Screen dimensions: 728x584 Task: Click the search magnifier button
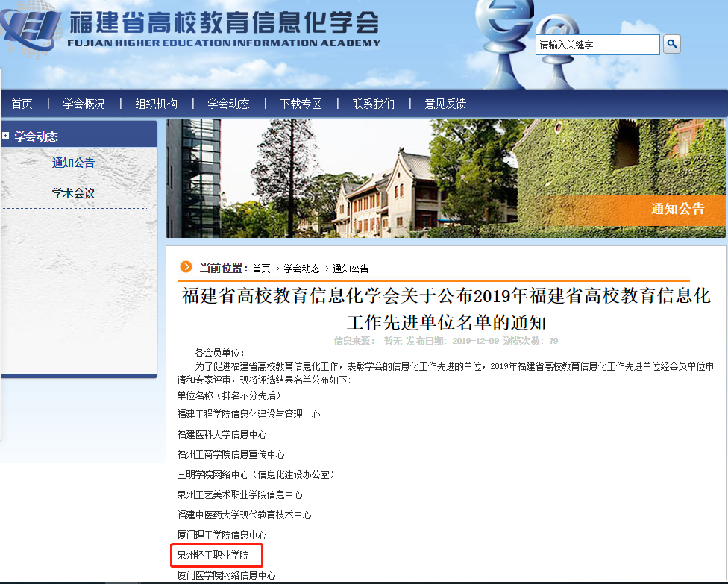(671, 44)
